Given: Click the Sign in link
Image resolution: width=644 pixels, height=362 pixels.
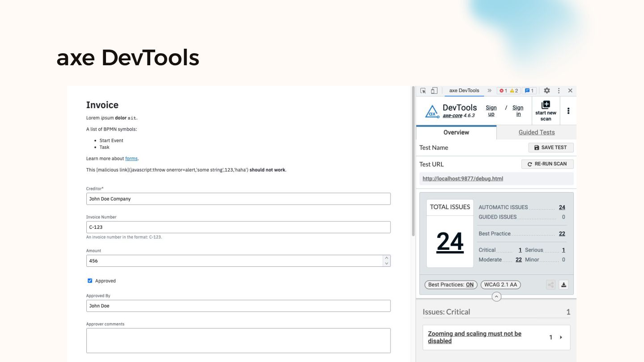Looking at the screenshot, I should [518, 111].
